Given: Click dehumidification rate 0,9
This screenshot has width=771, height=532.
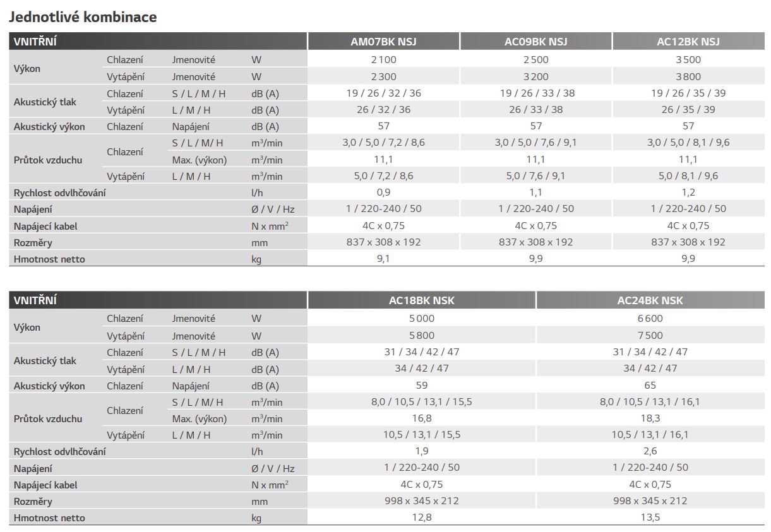Looking at the screenshot, I should pyautogui.click(x=383, y=192).
